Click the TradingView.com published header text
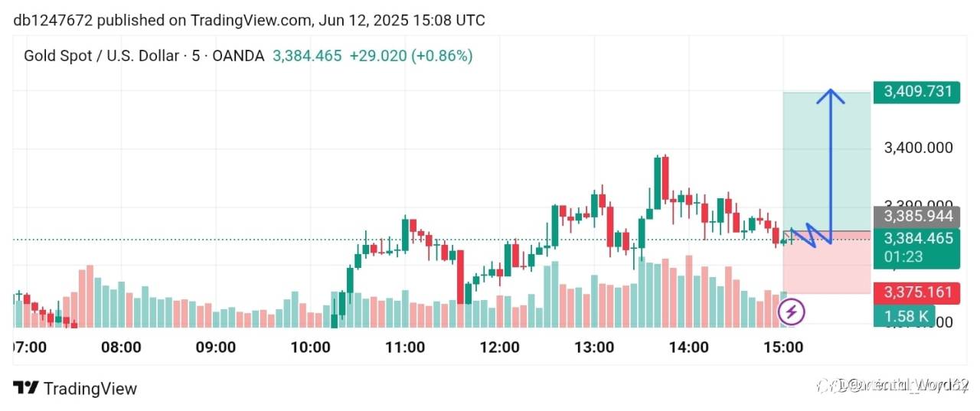The width and height of the screenshot is (980, 411). tap(249, 20)
